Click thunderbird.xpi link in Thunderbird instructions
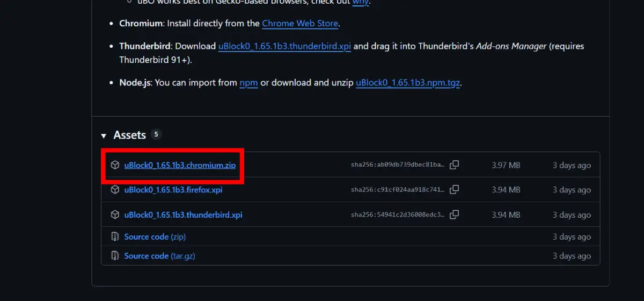Image resolution: width=644 pixels, height=301 pixels. tap(284, 46)
